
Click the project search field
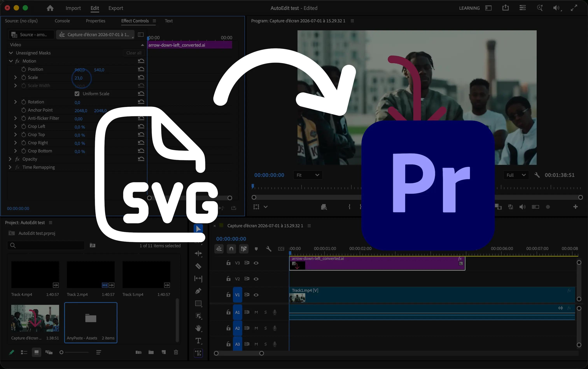(x=46, y=245)
